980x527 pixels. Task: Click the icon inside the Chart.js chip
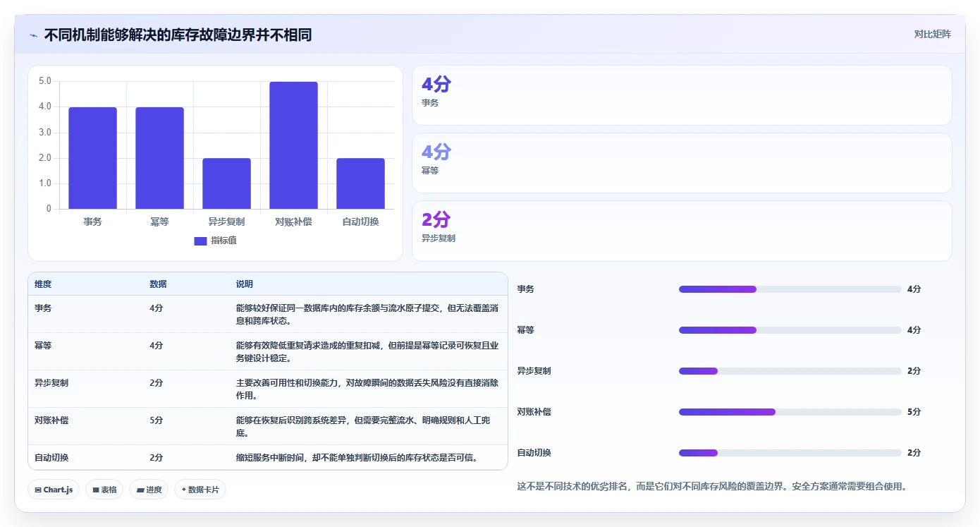[38, 490]
